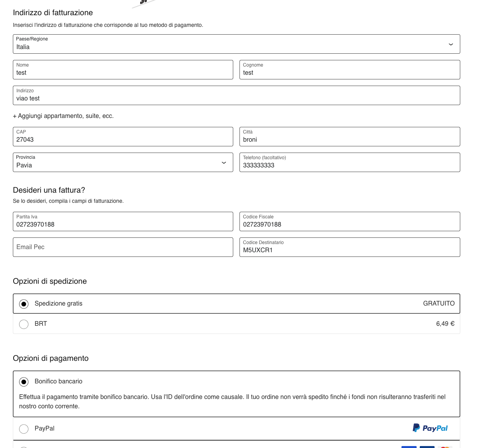Click the Partita Iva input field
Image resolution: width=477 pixels, height=448 pixels.
tap(123, 222)
